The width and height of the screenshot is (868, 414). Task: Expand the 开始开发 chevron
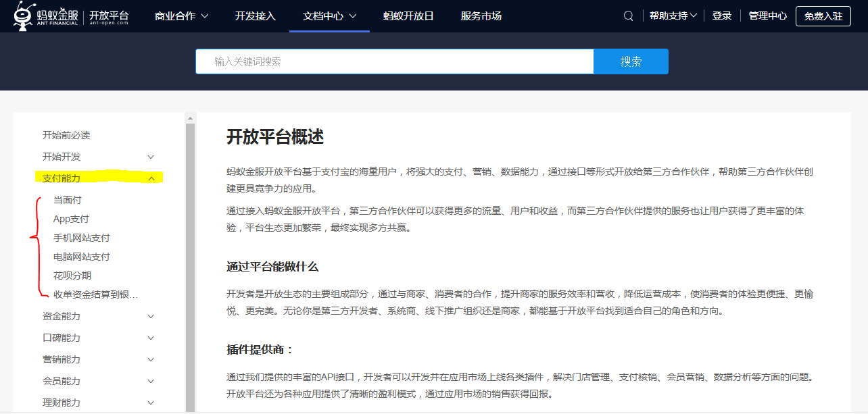point(151,157)
